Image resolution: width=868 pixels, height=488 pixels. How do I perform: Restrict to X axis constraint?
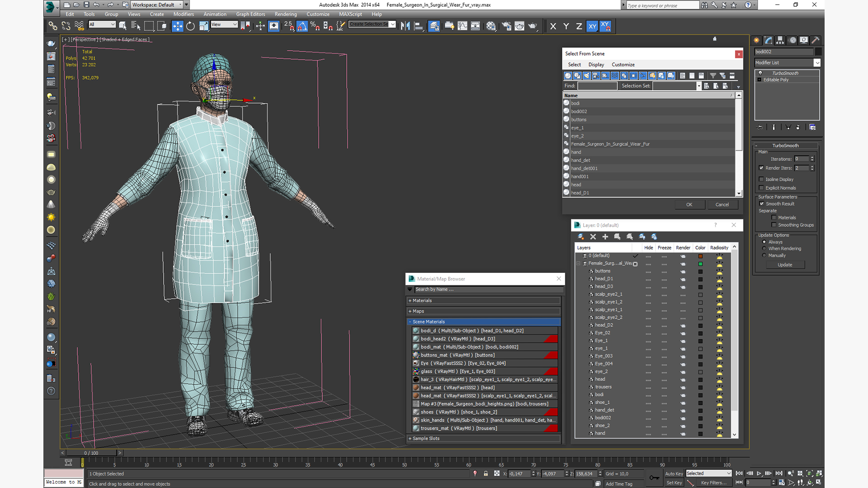tap(553, 26)
